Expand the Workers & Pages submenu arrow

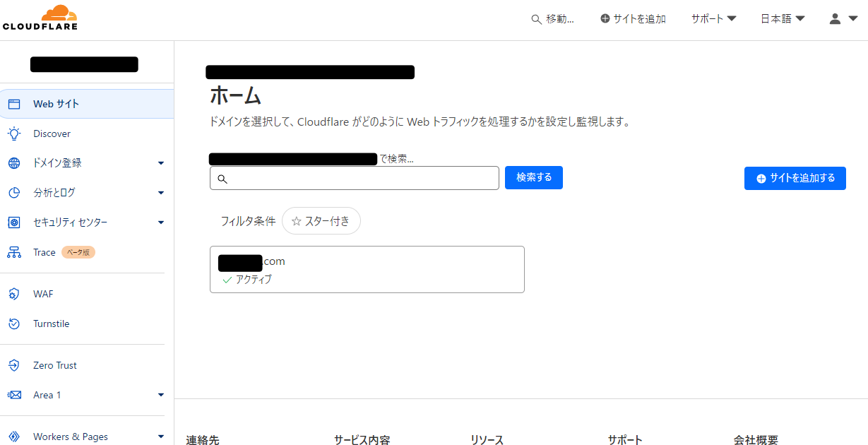point(161,437)
